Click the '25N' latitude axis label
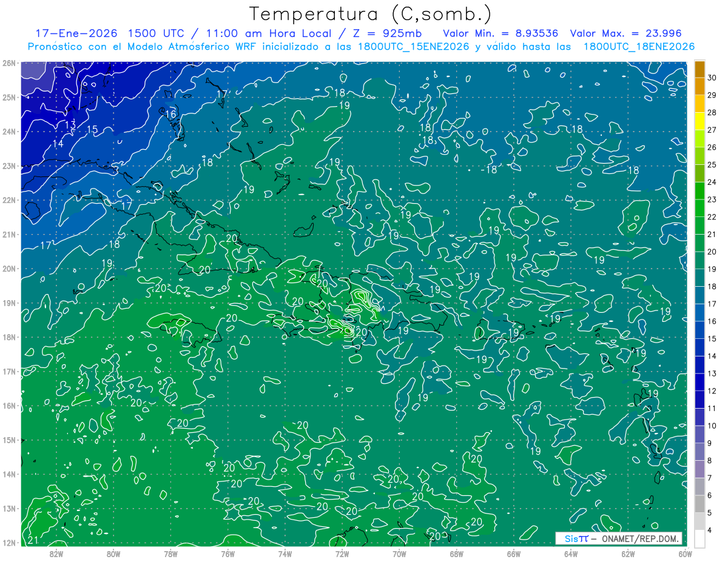The image size is (728, 562). [x=9, y=97]
